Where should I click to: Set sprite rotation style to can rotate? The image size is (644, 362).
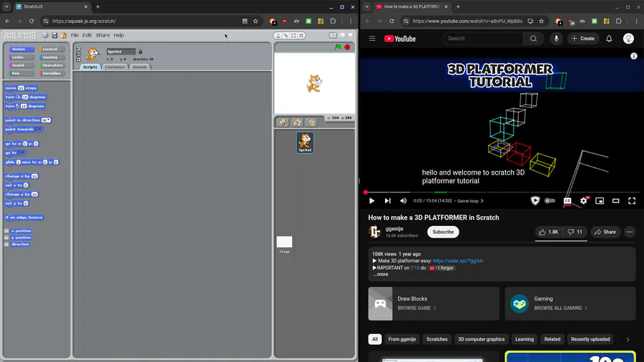pyautogui.click(x=79, y=49)
